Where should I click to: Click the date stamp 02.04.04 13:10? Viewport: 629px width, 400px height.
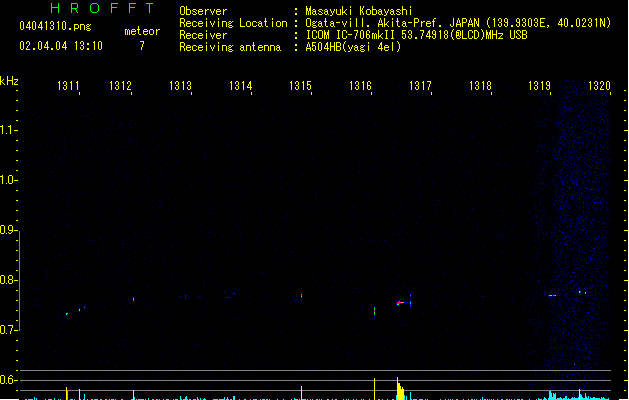[x=61, y=46]
